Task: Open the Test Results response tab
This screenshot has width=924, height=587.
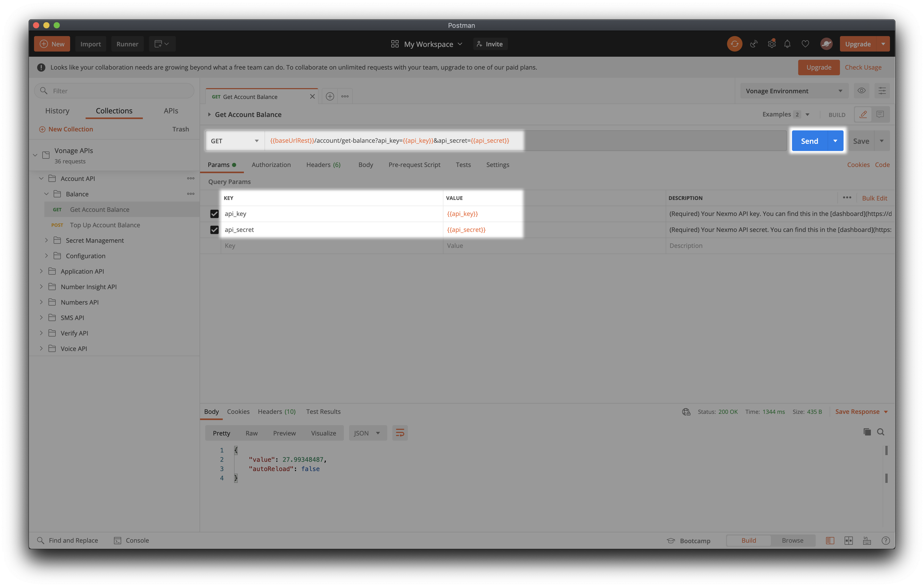Action: (323, 412)
